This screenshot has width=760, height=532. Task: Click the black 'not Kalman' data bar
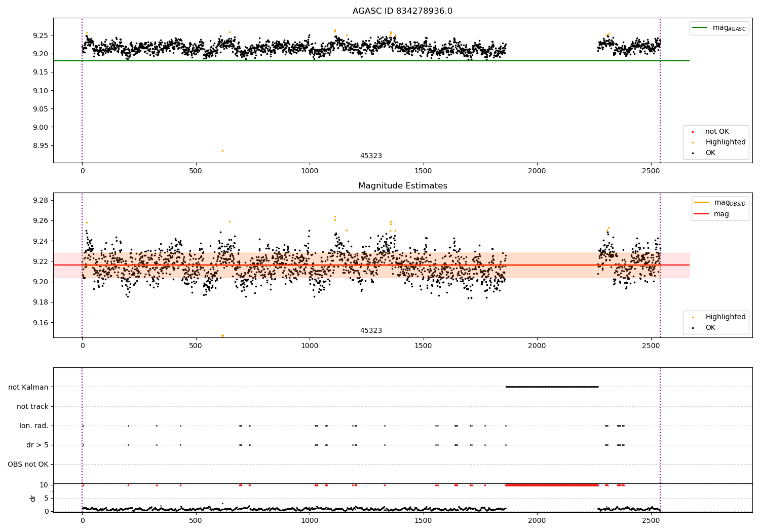[x=552, y=387]
